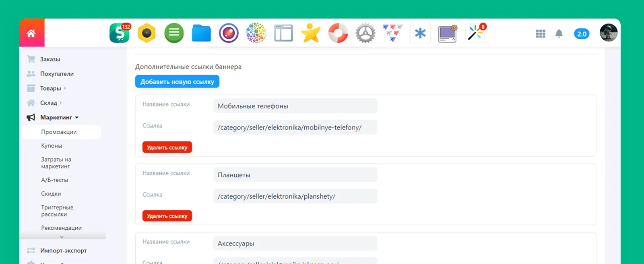Image resolution: width=644 pixels, height=264 pixels.
Task: Expand the Склад submenu
Action: [x=49, y=103]
